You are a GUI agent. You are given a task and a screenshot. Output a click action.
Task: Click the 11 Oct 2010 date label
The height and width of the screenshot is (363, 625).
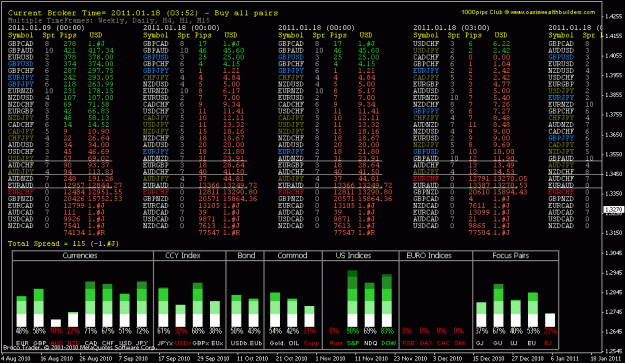click(x=252, y=359)
